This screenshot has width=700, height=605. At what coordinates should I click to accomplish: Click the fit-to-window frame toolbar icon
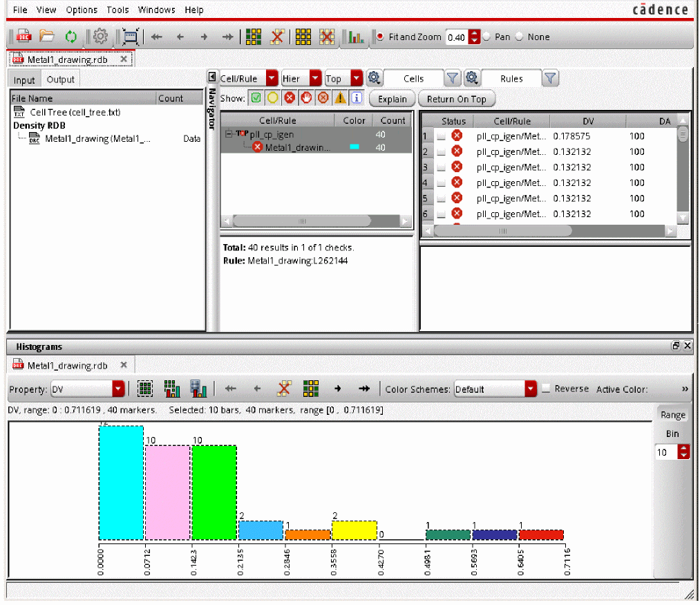130,37
